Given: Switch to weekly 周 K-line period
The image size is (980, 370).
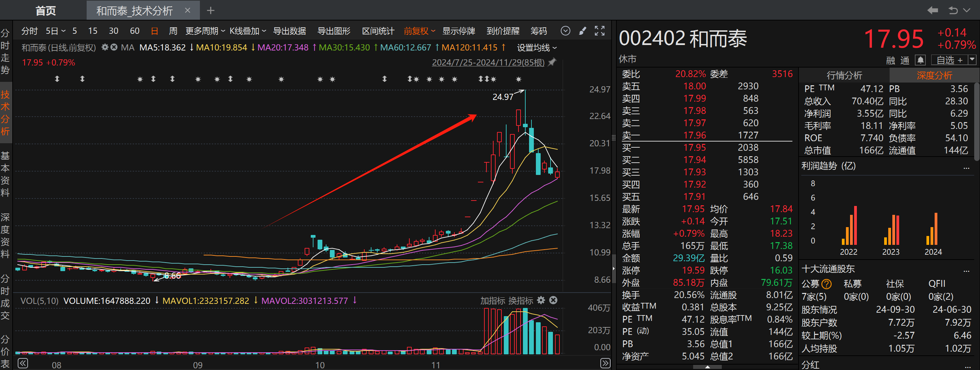Looking at the screenshot, I should pyautogui.click(x=173, y=31).
